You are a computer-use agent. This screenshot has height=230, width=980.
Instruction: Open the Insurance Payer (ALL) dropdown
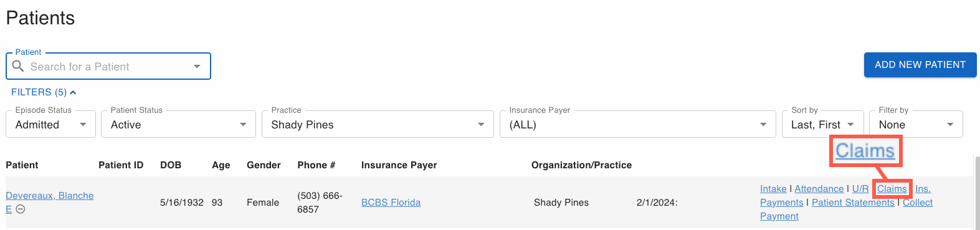click(x=638, y=124)
